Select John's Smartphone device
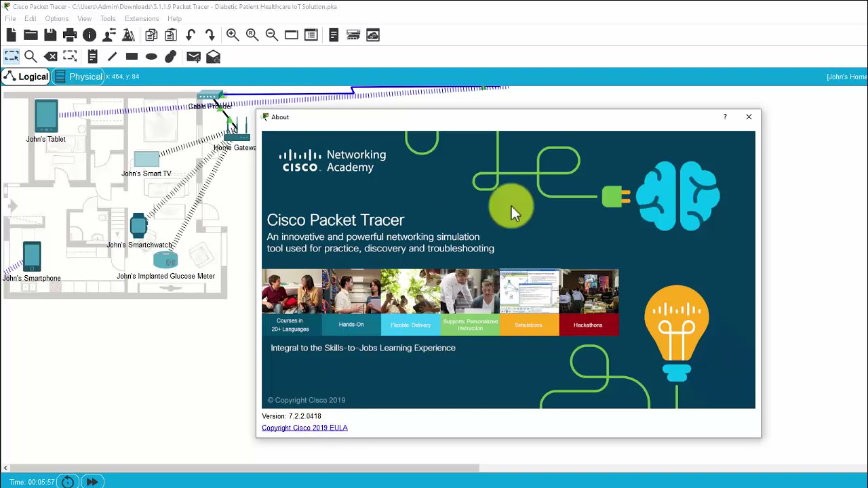 pyautogui.click(x=32, y=257)
